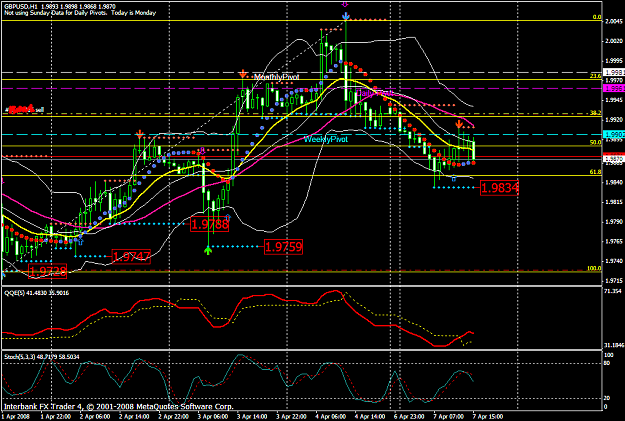This screenshot has width=625, height=421.
Task: Click the white 1.9981 price tag on axis
Action: click(x=614, y=72)
